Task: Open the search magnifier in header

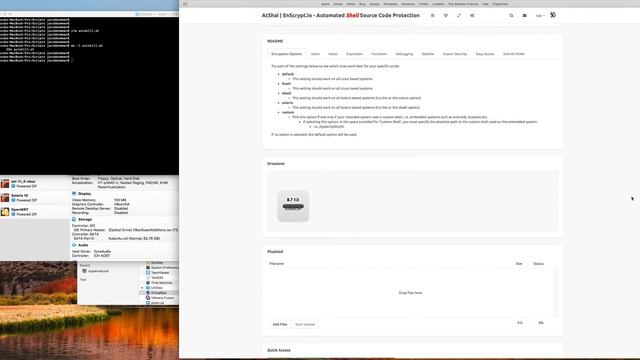Action: pos(511,16)
